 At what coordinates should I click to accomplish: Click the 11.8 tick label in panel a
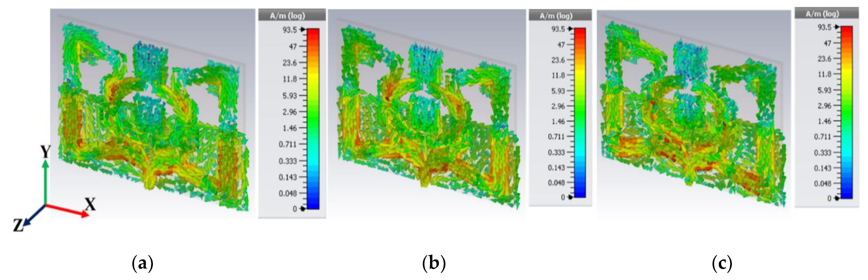pyautogui.click(x=290, y=79)
